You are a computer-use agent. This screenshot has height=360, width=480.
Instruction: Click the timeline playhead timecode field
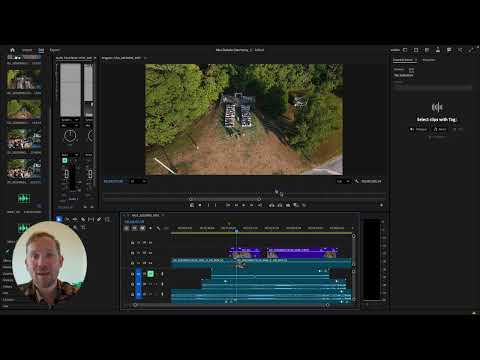pyautogui.click(x=134, y=222)
